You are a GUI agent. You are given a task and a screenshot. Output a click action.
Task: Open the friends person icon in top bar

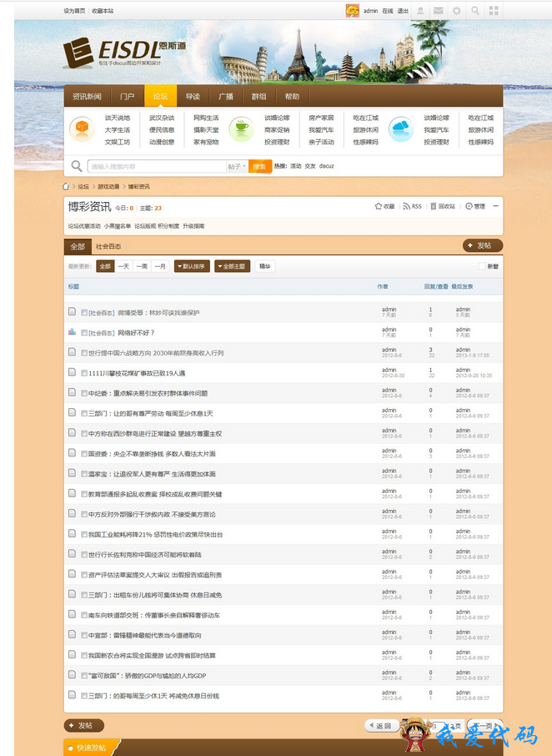tap(420, 11)
